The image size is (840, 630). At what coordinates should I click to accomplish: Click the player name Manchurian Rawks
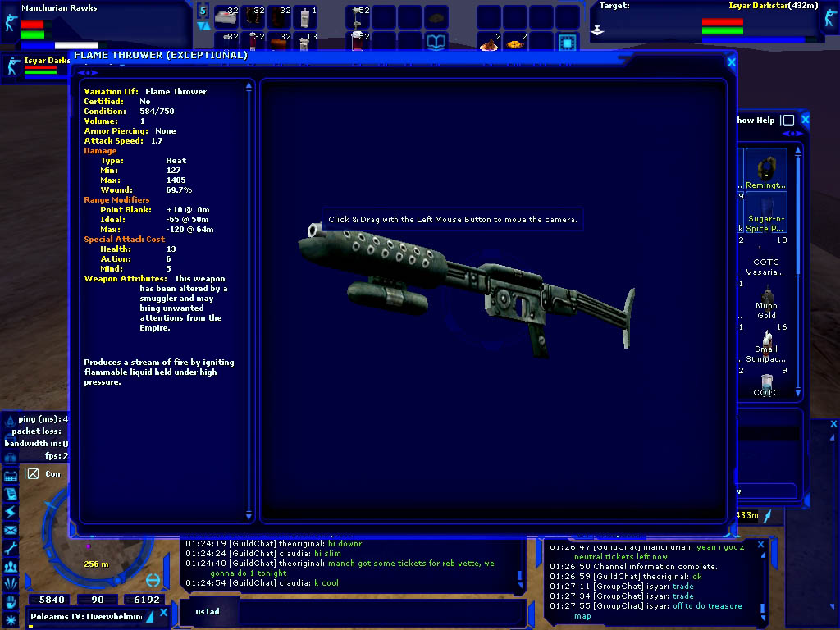(59, 7)
